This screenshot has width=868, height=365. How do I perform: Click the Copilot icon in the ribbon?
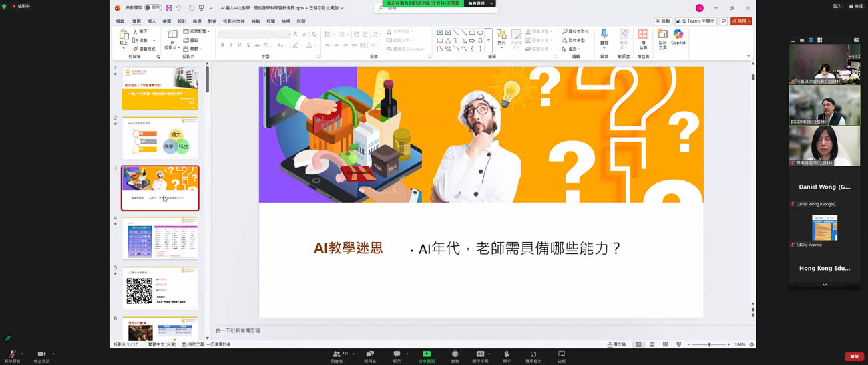point(678,37)
